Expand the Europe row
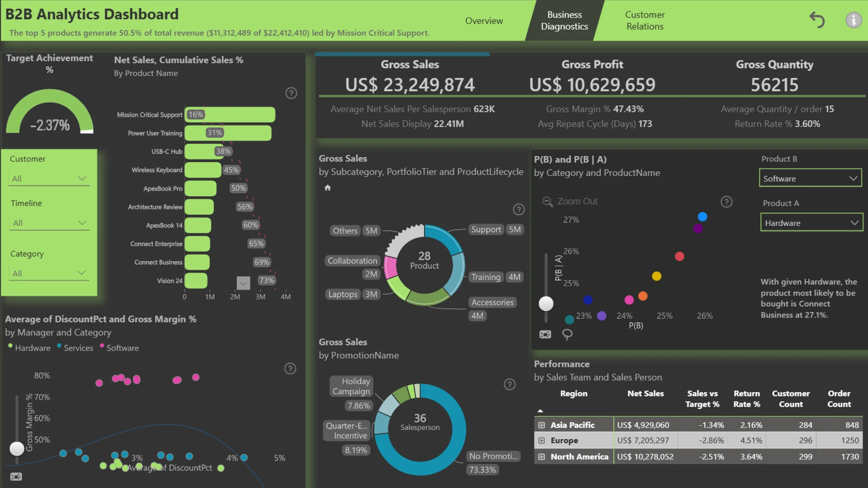This screenshot has width=868, height=488. (542, 441)
